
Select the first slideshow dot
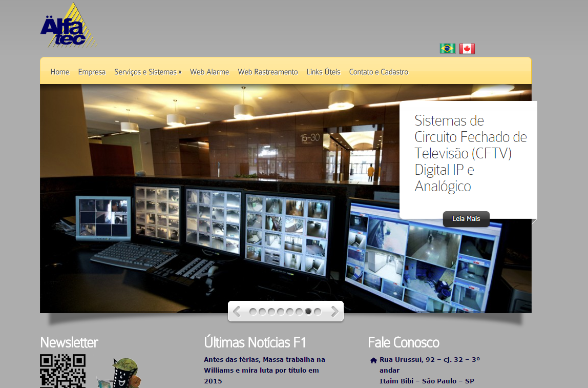253,312
